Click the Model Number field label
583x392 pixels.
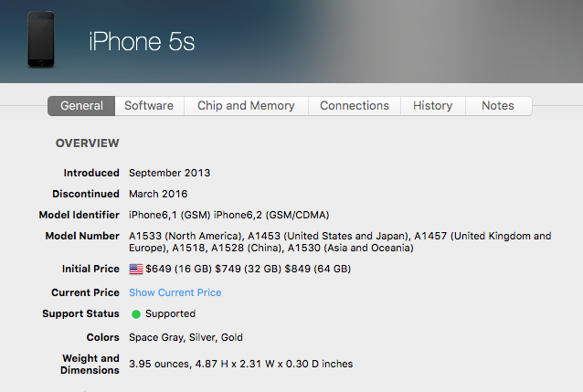[82, 236]
